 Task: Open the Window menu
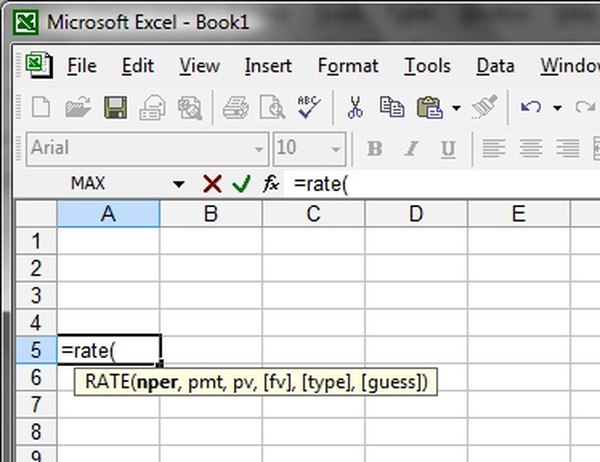click(x=570, y=66)
